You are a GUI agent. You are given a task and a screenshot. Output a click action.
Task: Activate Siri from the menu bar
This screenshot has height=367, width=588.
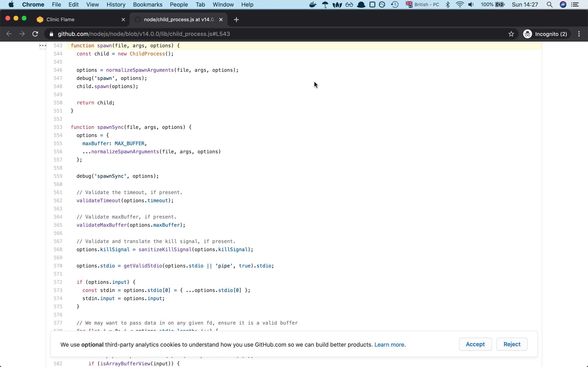point(563,4)
